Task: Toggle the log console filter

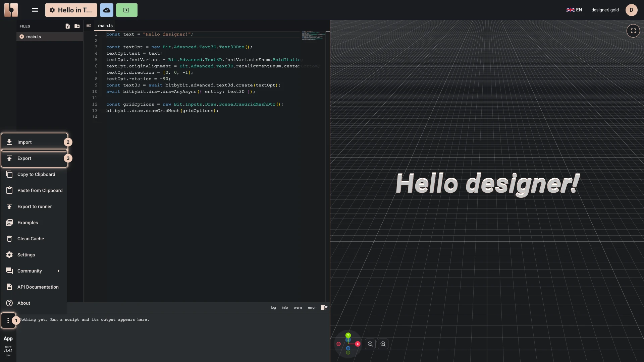Action: (x=273, y=307)
